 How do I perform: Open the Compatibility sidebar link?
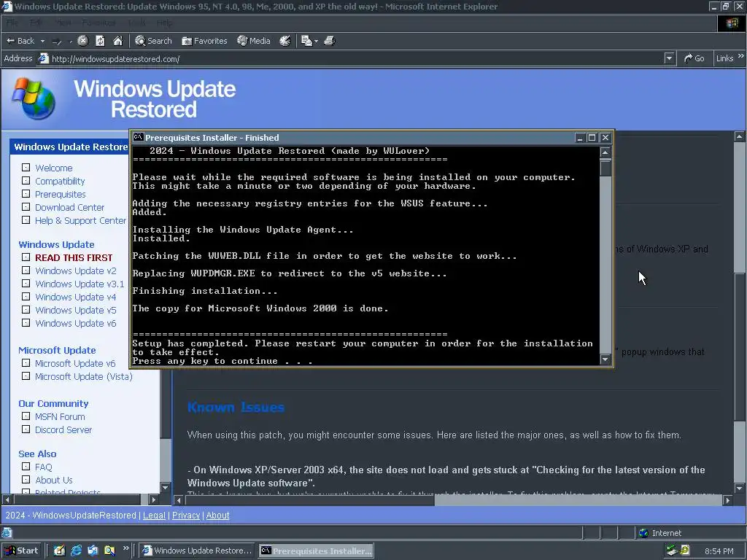coord(60,181)
